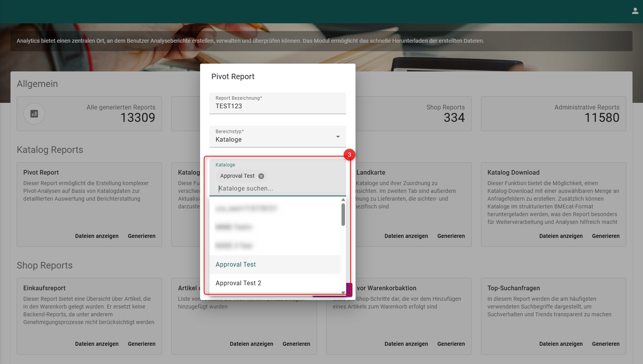Click the Shop Reports section heading
Screen dimensions: 643x364
tap(45, 265)
